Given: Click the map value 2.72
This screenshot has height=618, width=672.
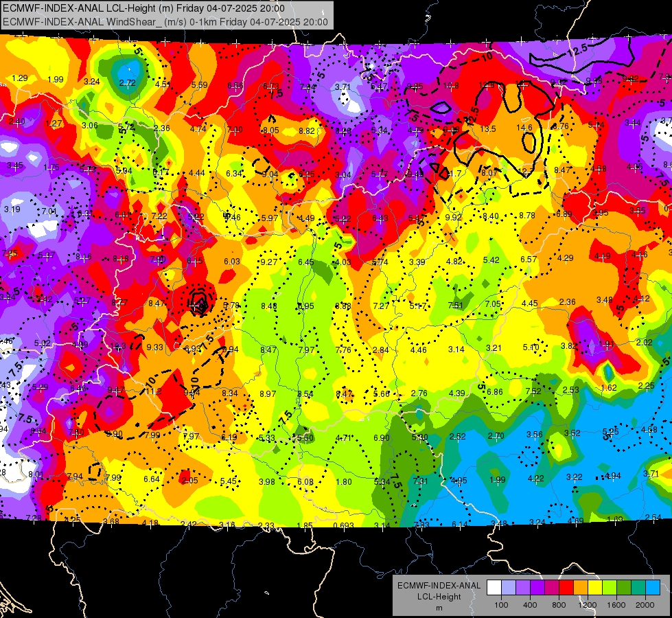Looking at the screenshot, I should (127, 83).
